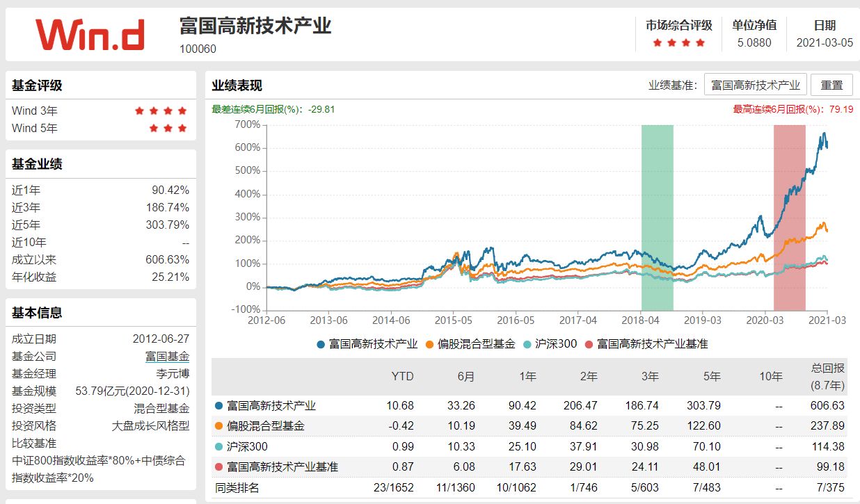The height and width of the screenshot is (504, 860).
Task: Click the 同类排名 row label
Action: pyautogui.click(x=237, y=488)
